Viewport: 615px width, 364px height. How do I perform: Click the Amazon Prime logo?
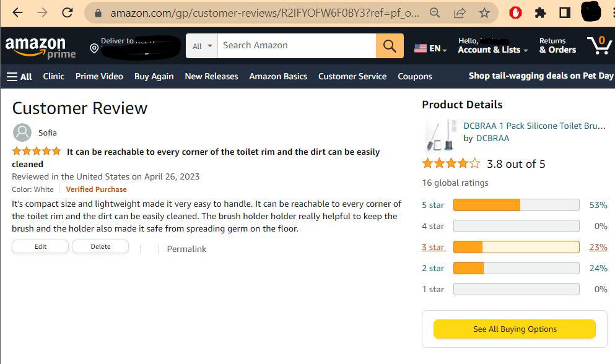click(x=40, y=47)
